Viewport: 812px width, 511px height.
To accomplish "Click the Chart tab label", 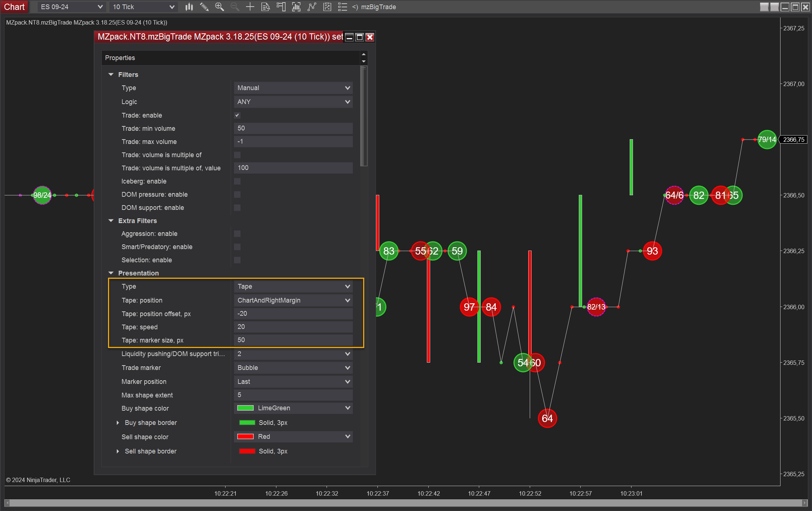I will click(x=14, y=7).
